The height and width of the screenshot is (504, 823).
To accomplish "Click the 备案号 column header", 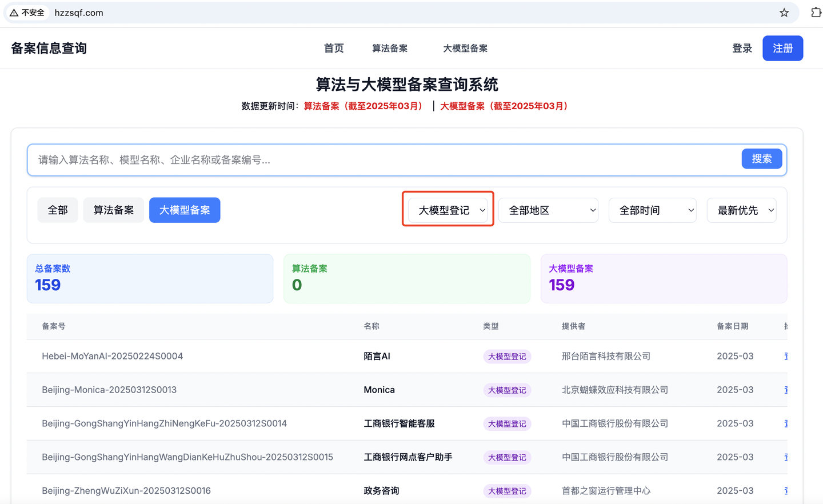I will 54,326.
